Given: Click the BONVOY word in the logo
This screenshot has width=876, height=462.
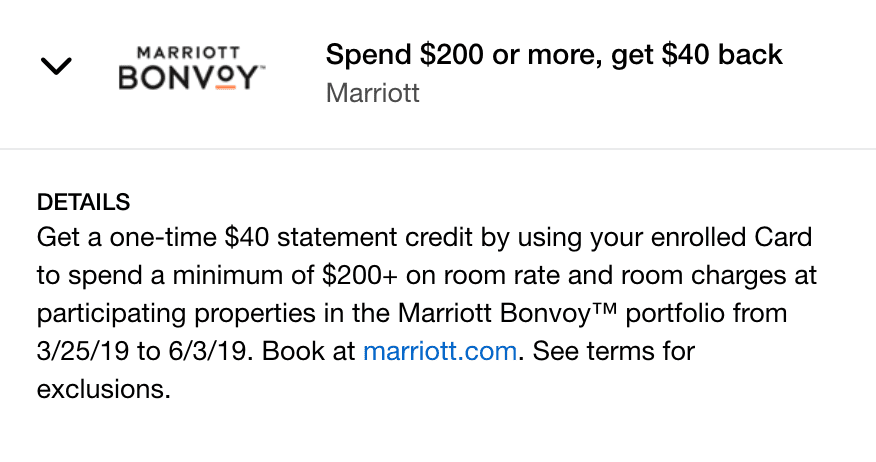Looking at the screenshot, I should (189, 78).
